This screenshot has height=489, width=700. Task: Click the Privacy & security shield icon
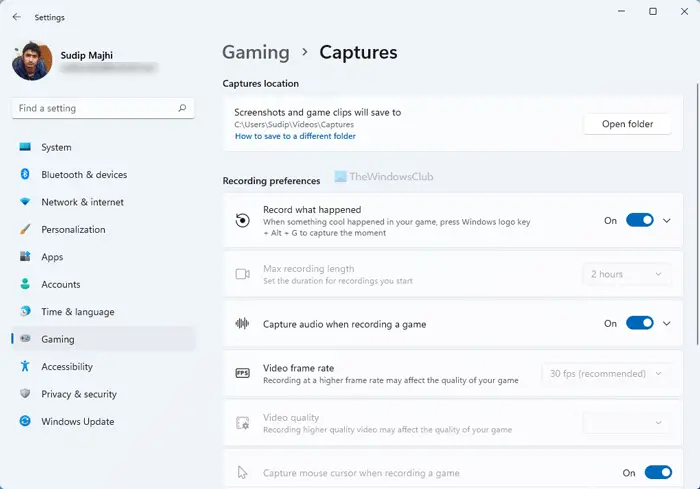25,393
